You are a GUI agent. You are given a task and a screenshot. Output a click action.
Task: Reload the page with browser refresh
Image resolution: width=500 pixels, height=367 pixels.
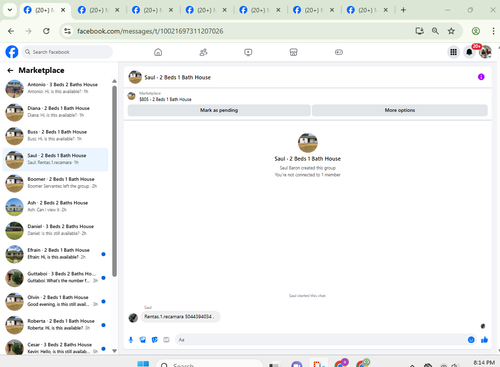(x=46, y=31)
